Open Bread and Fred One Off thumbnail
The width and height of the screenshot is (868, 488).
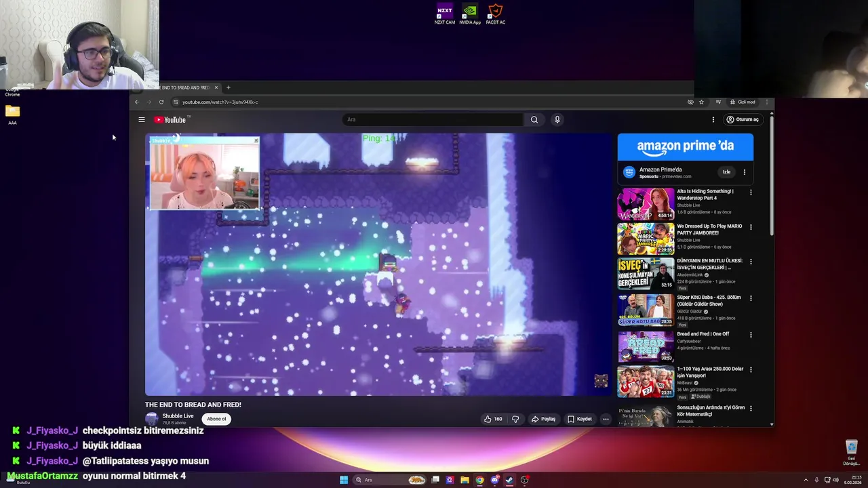click(646, 347)
